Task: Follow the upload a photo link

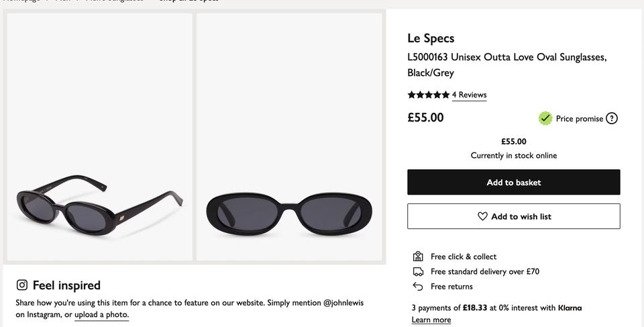Action: (x=101, y=314)
